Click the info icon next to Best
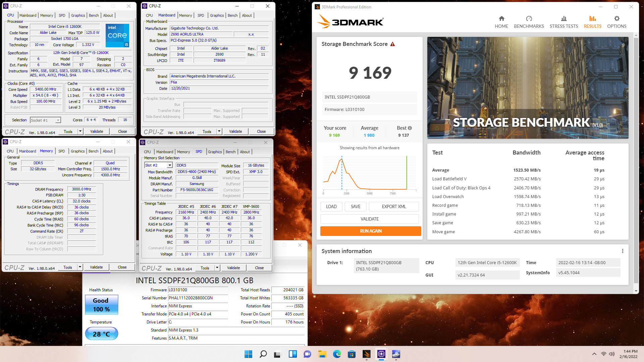Image resolution: width=644 pixels, height=362 pixels. pos(410,128)
